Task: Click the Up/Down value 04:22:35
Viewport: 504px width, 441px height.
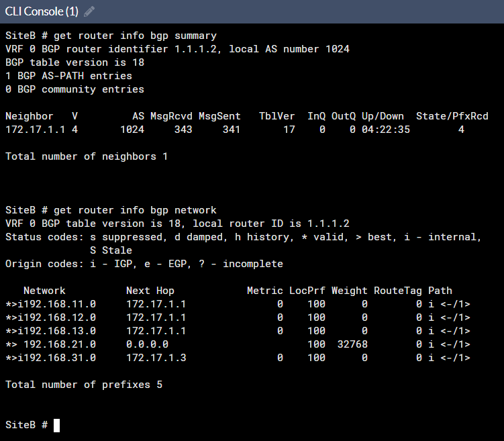Action: click(386, 130)
